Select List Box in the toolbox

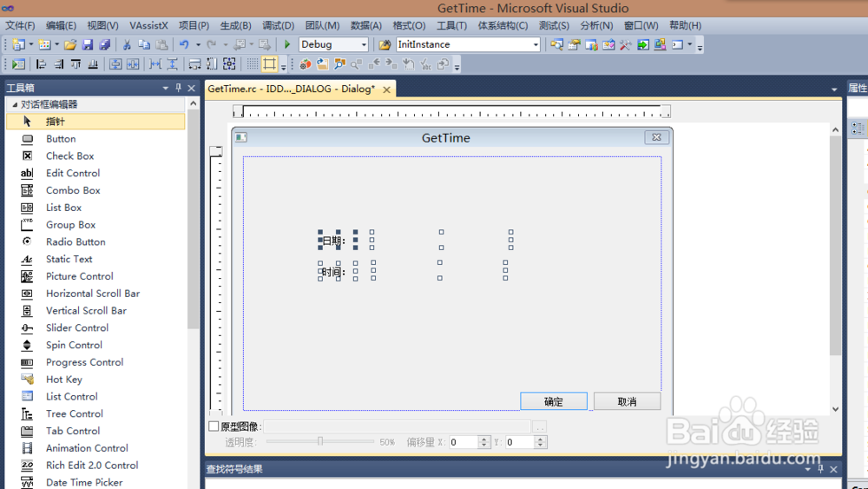(95, 207)
